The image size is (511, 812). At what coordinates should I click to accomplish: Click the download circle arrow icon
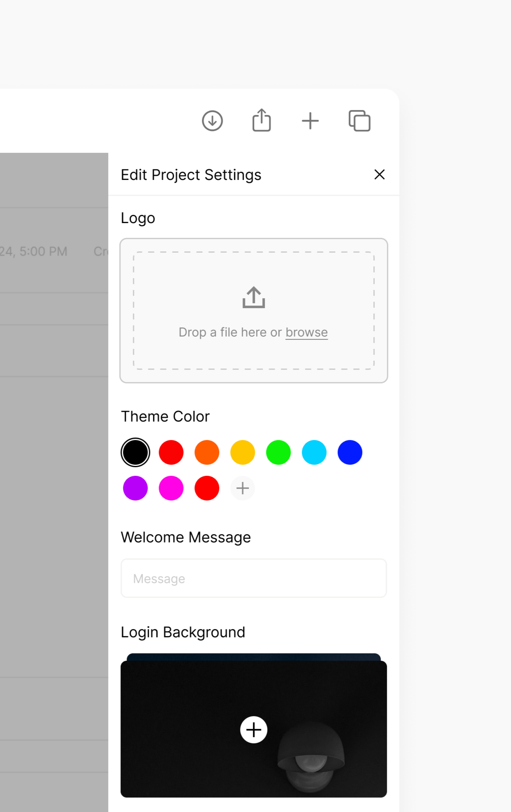pos(213,121)
